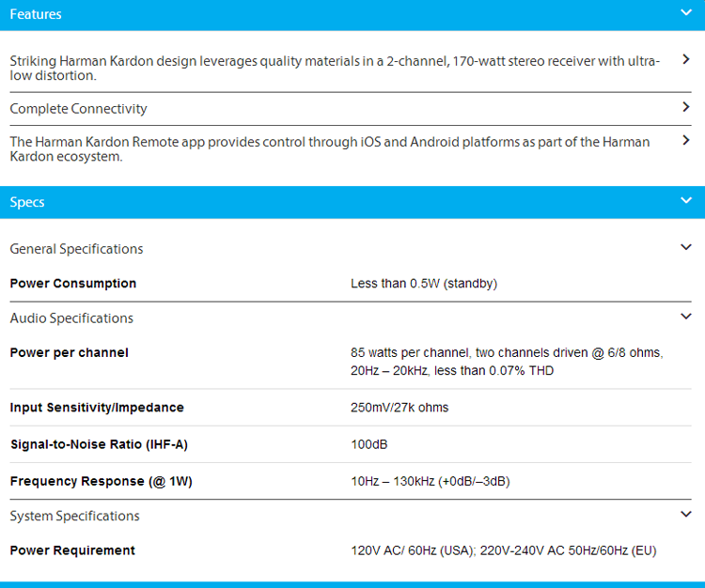Open the Complete Connectivity feature
Screen dimensions: 705x588
[78, 109]
